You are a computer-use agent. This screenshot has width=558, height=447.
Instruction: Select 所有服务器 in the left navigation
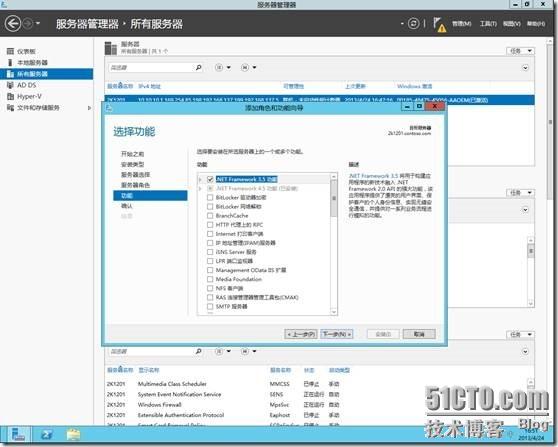click(x=46, y=74)
